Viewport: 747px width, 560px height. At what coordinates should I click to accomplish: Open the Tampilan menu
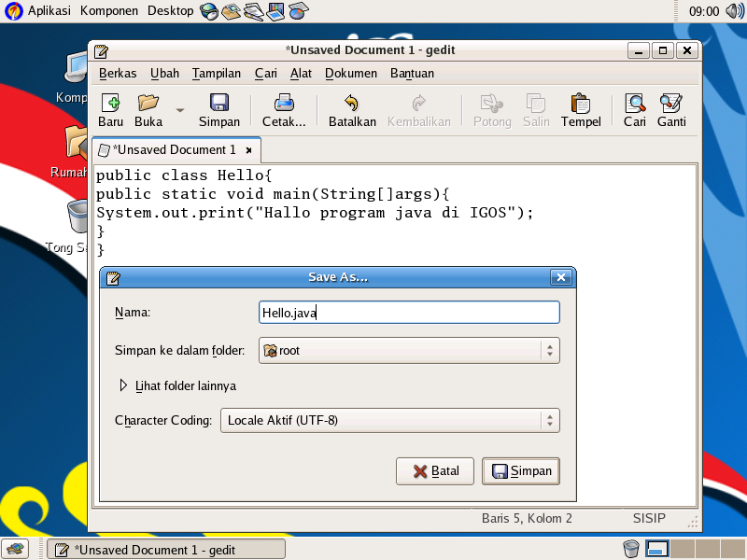click(x=217, y=74)
